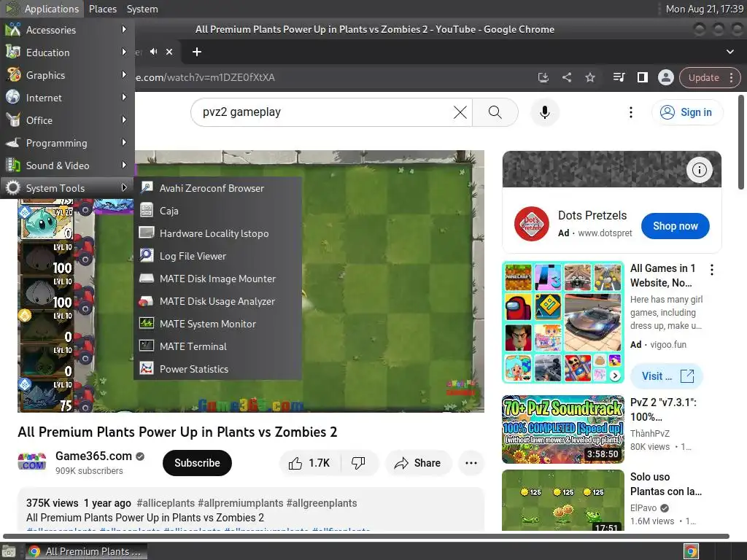The image size is (747, 560).
Task: Expand the Graphics submenu arrow
Action: tap(124, 75)
